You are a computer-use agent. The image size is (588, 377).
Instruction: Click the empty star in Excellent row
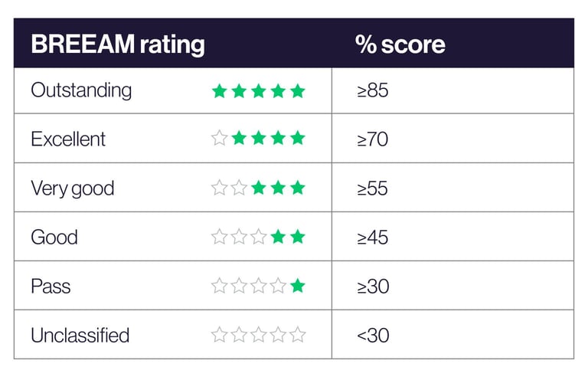(x=219, y=139)
